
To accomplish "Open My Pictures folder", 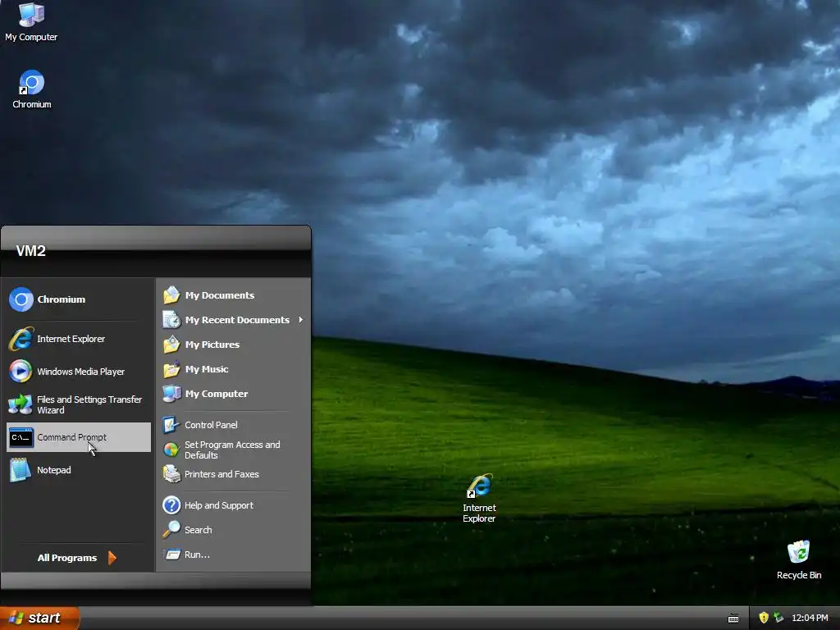I will tap(233, 345).
